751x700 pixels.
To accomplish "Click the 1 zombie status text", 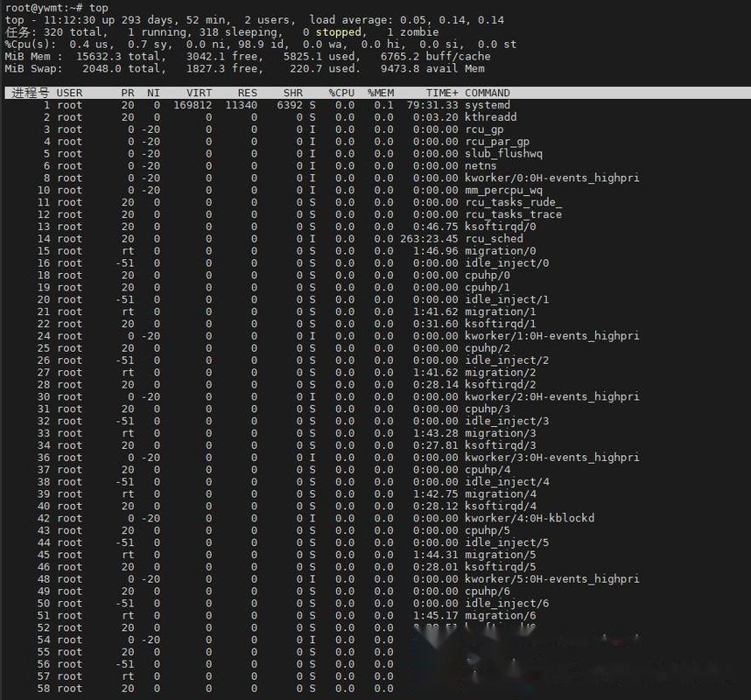I will [x=416, y=31].
